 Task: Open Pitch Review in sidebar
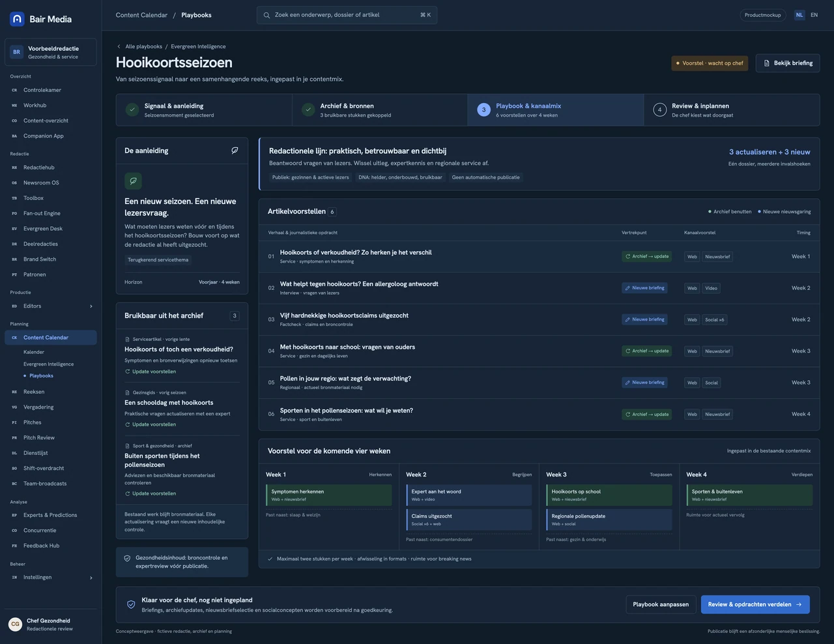coord(51,438)
